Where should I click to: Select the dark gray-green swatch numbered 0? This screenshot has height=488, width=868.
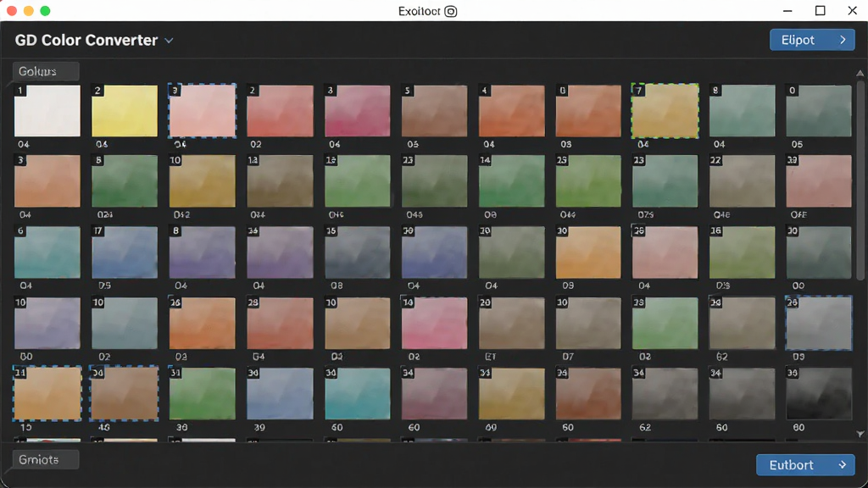click(x=819, y=111)
